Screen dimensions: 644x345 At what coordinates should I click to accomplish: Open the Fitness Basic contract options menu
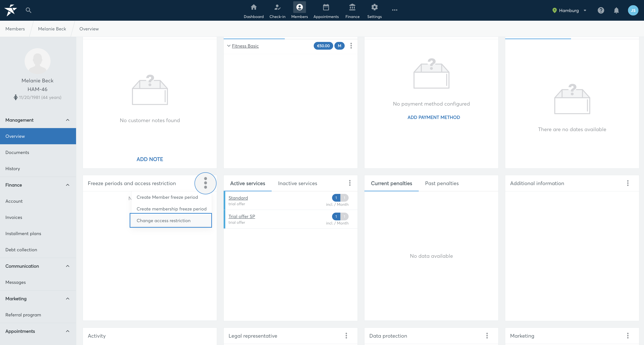click(x=351, y=46)
